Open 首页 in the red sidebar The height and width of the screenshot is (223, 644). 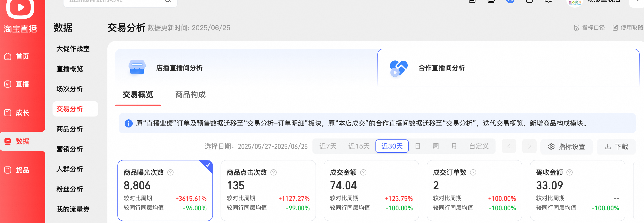click(17, 57)
